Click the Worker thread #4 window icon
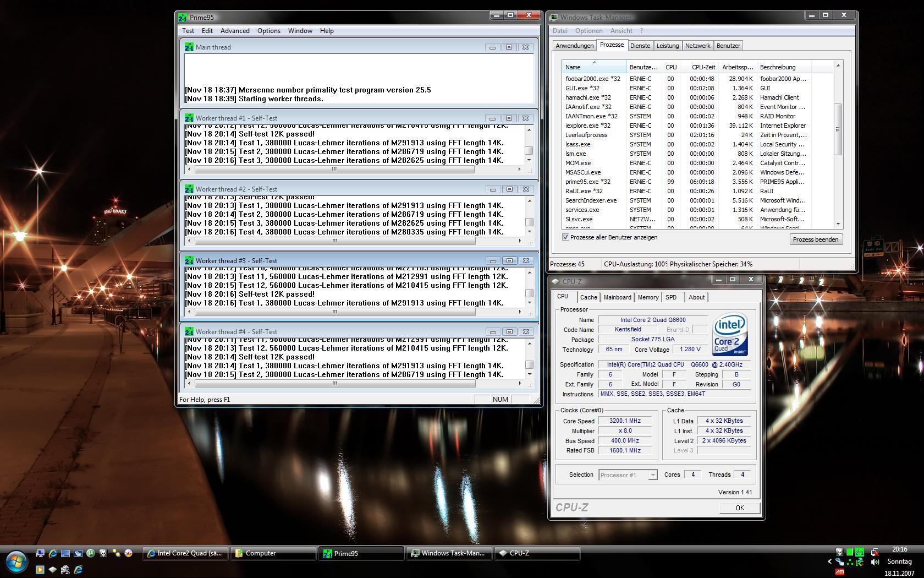924x578 pixels. 189,331
